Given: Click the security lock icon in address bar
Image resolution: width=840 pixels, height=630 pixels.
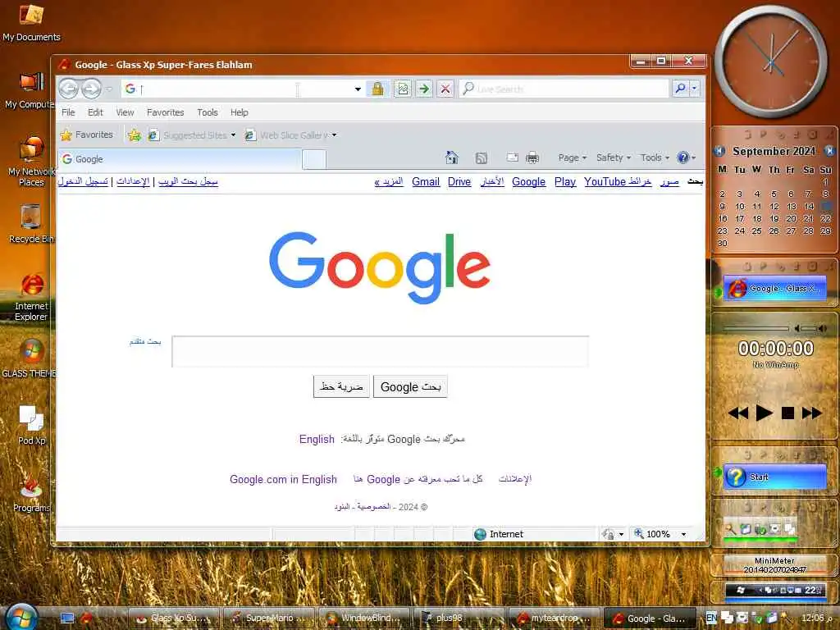Looking at the screenshot, I should (377, 89).
